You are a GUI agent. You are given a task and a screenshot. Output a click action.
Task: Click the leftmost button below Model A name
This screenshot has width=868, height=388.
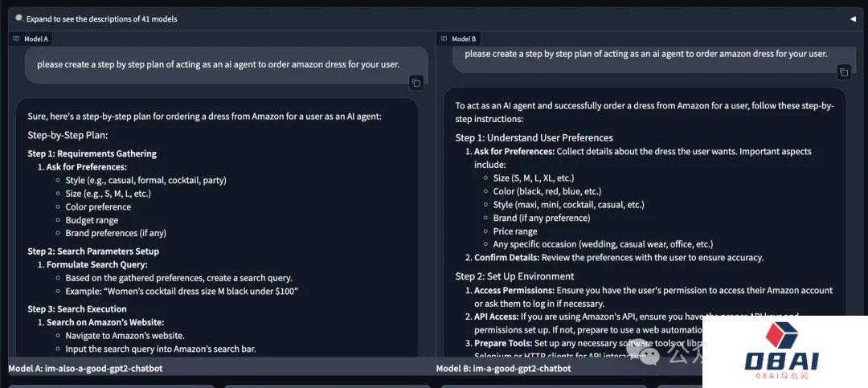pos(111,386)
